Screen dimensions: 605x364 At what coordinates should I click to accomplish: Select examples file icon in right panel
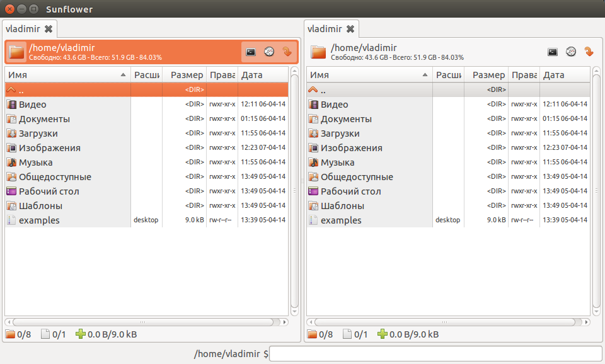click(x=314, y=220)
